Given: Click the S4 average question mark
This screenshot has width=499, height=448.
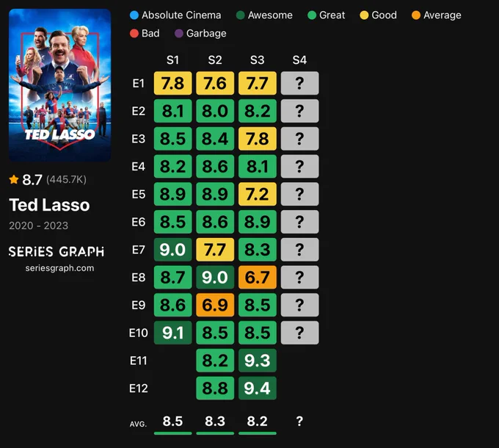Looking at the screenshot, I should [299, 421].
